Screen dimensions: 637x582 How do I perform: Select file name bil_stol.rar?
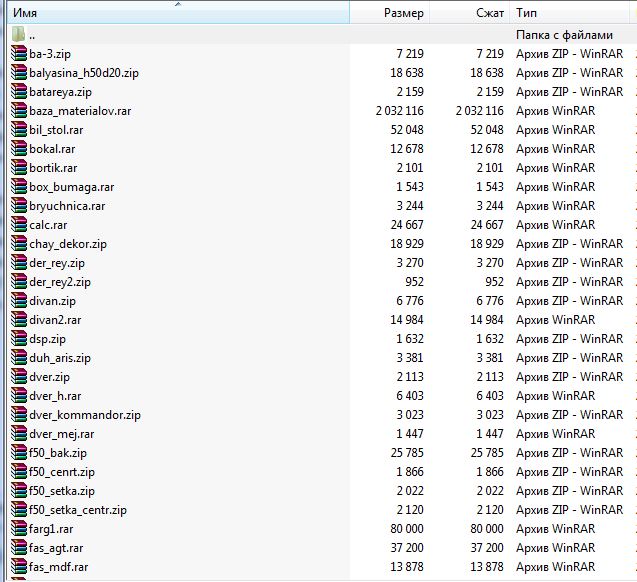pos(56,130)
